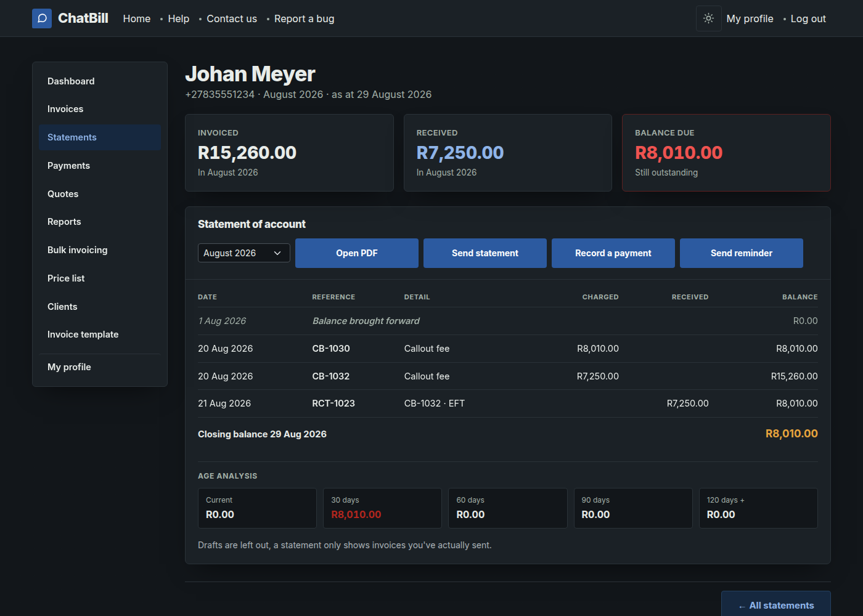Screen dimensions: 863x616
Task: Select the Balance brought forward row text
Action: (366, 321)
